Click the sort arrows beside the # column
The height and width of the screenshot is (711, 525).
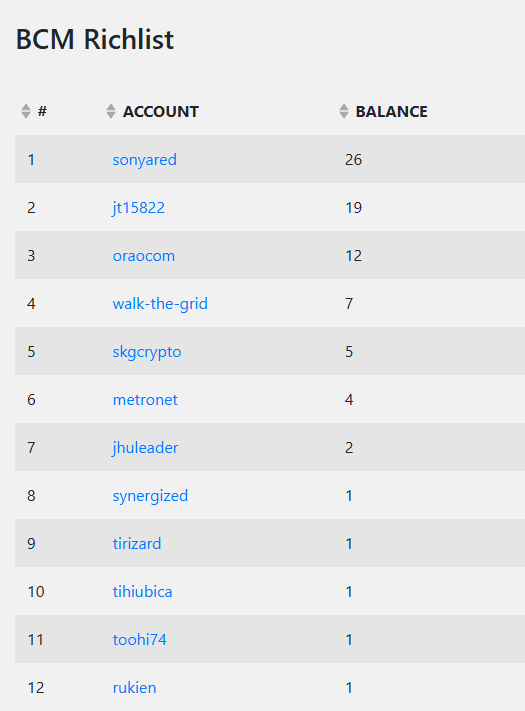point(26,111)
